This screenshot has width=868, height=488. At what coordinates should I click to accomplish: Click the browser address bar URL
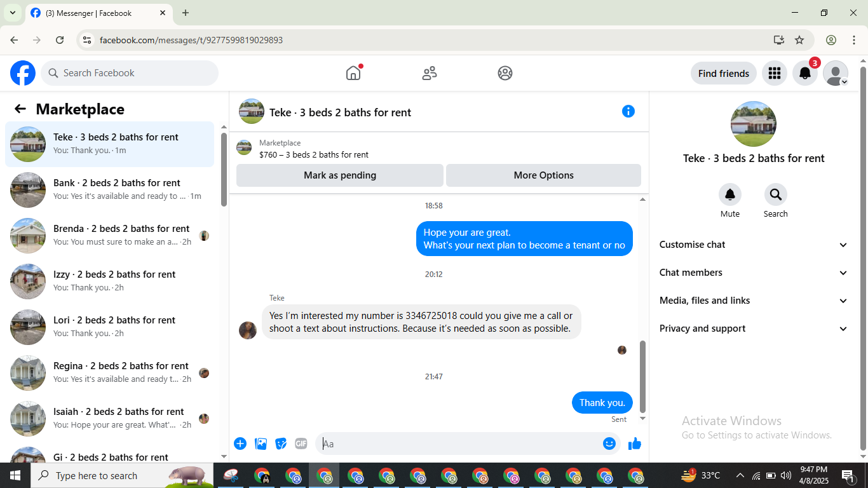click(191, 40)
